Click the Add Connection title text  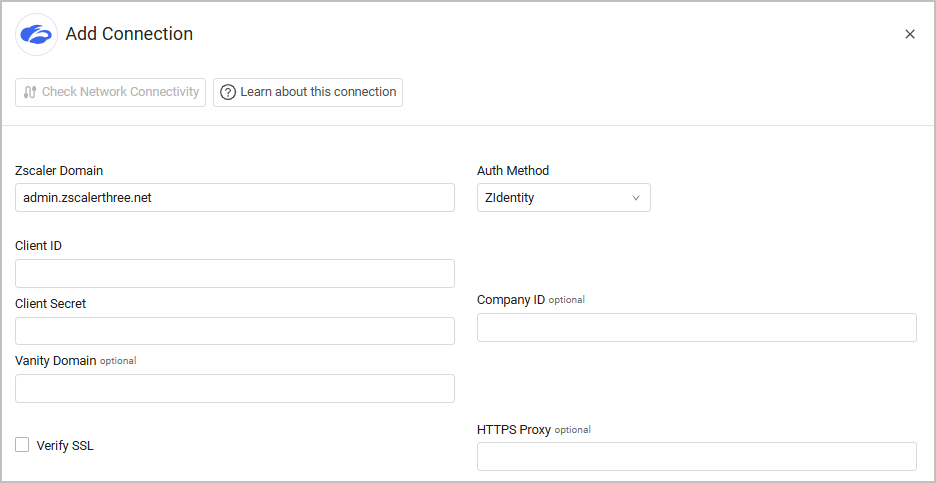129,34
